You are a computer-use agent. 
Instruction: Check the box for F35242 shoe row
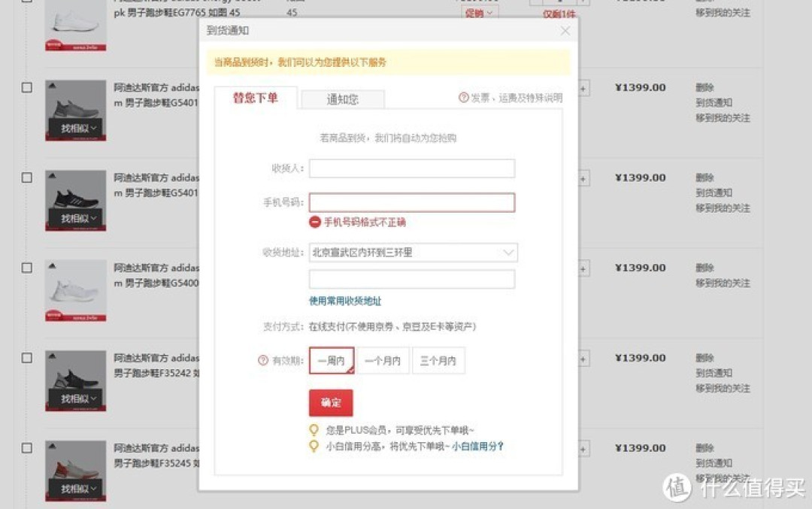27,358
